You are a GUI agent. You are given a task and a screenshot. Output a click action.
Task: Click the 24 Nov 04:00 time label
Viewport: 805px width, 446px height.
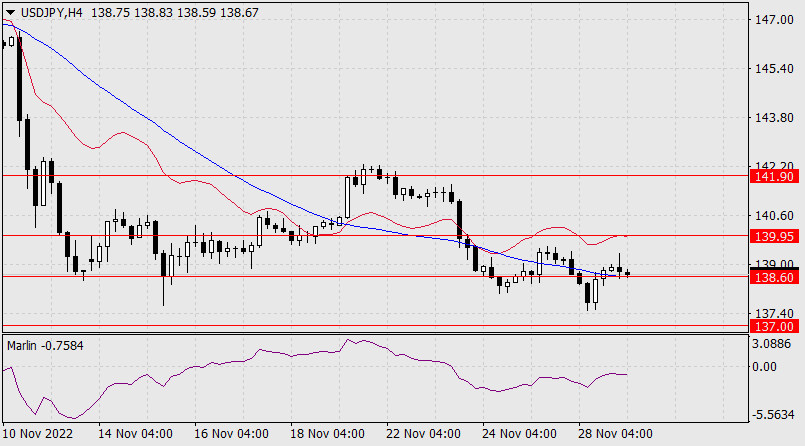coord(519,434)
